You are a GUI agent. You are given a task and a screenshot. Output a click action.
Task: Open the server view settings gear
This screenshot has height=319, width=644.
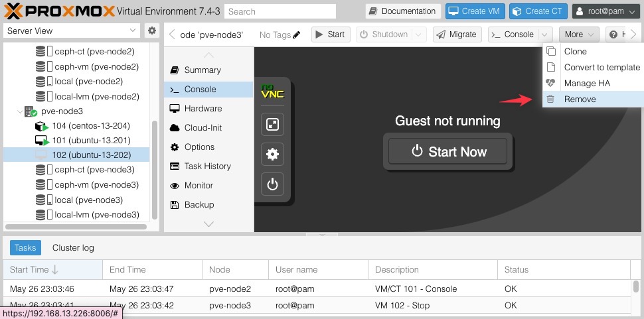152,31
